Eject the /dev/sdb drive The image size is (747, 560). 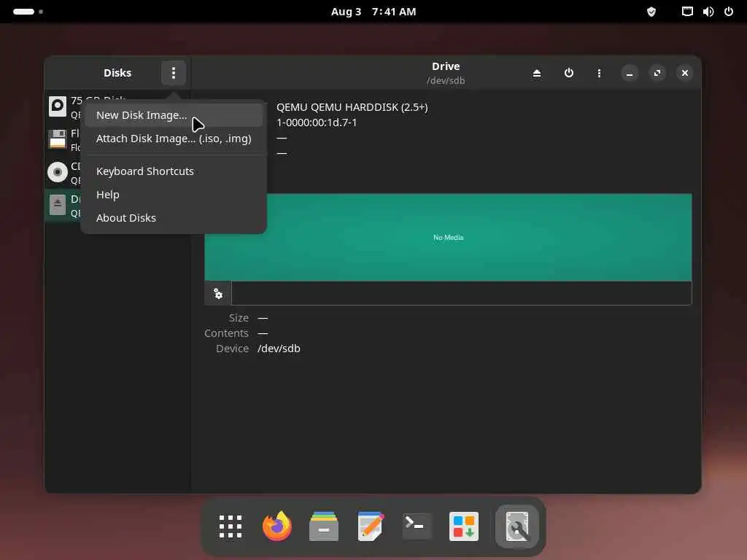coord(537,73)
